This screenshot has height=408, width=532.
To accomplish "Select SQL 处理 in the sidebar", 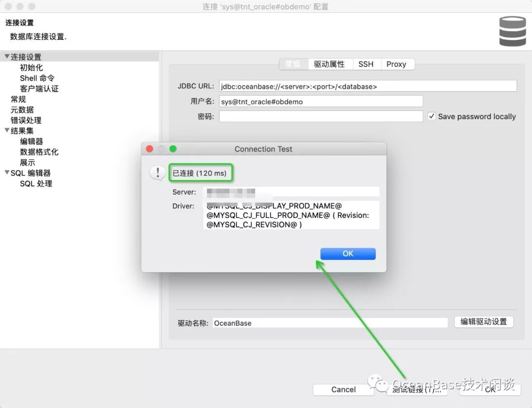I will (36, 183).
